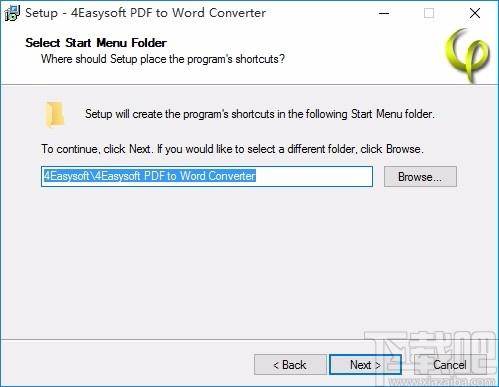
Task: Click the window title 'Setup - 4Easysoft PDF to Word Converter'
Action: (145, 13)
